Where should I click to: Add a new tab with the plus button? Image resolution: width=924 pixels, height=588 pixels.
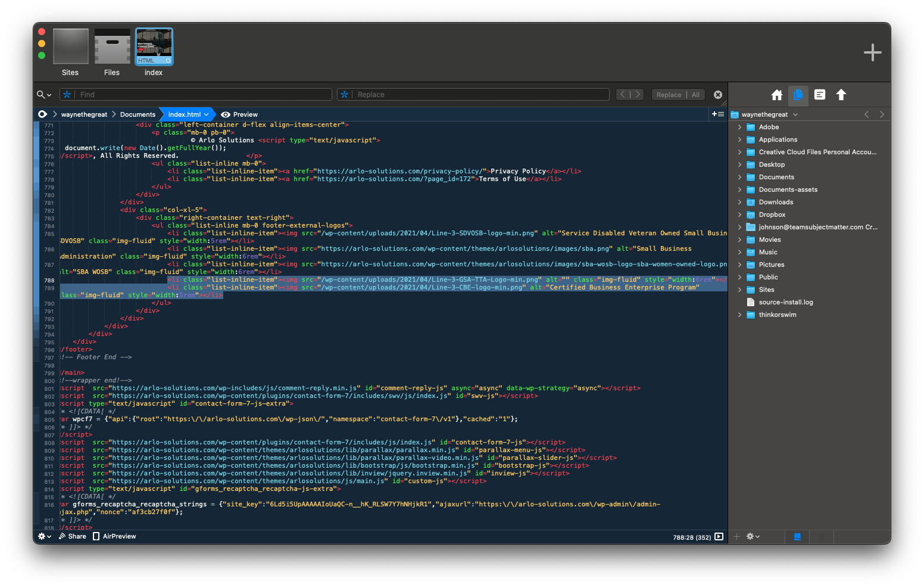coord(872,52)
